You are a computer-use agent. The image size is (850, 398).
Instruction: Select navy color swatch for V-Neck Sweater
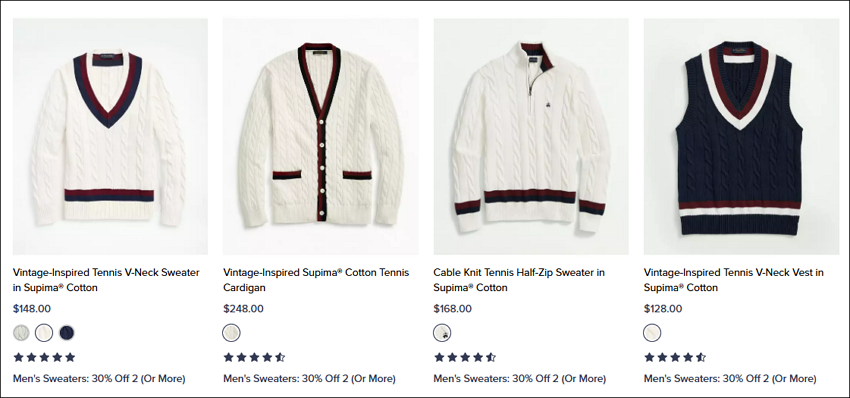point(67,333)
